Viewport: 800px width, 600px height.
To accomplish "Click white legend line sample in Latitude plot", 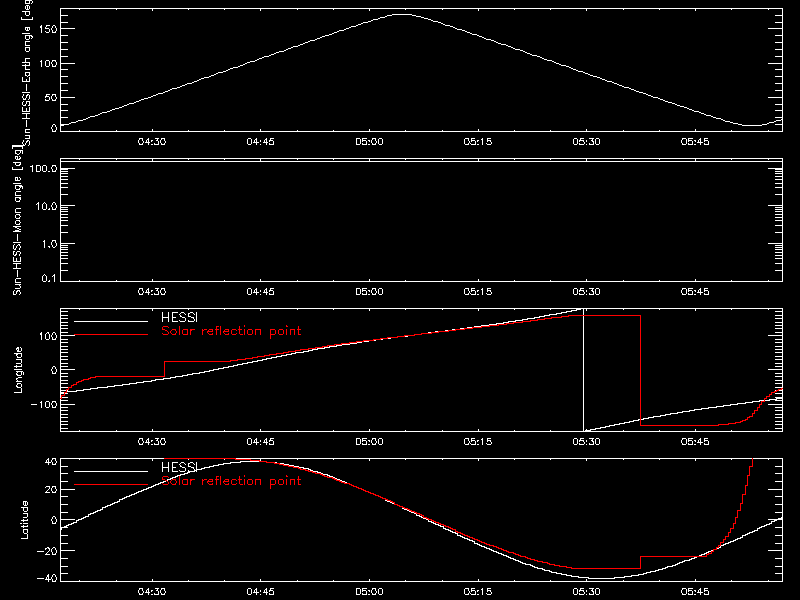I will pos(111,471).
